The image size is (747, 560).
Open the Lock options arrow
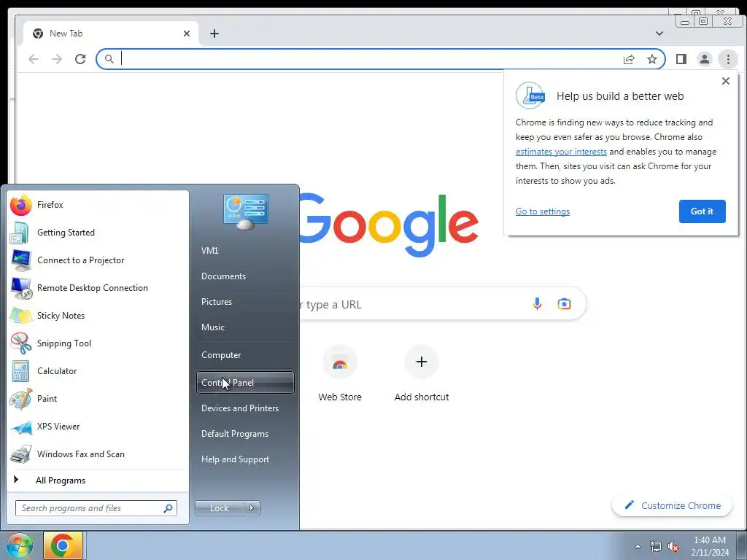[252, 508]
